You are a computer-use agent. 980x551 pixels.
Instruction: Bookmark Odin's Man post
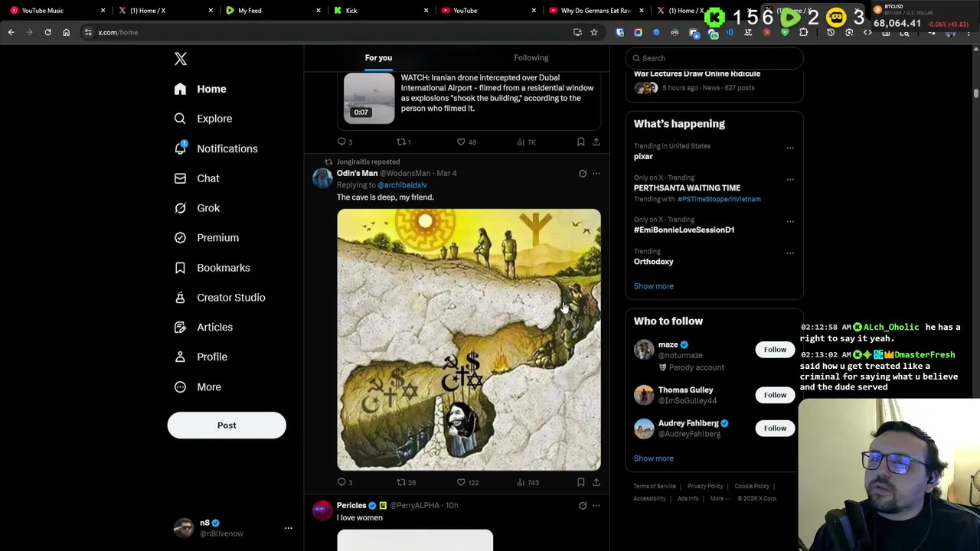point(580,482)
